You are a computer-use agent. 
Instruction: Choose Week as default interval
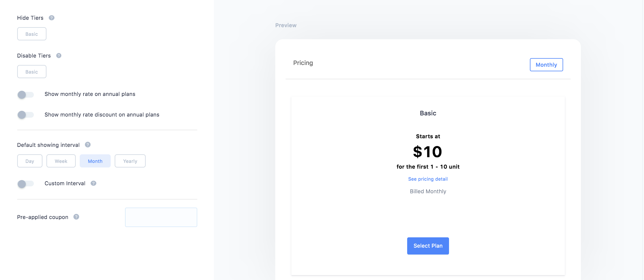click(61, 161)
